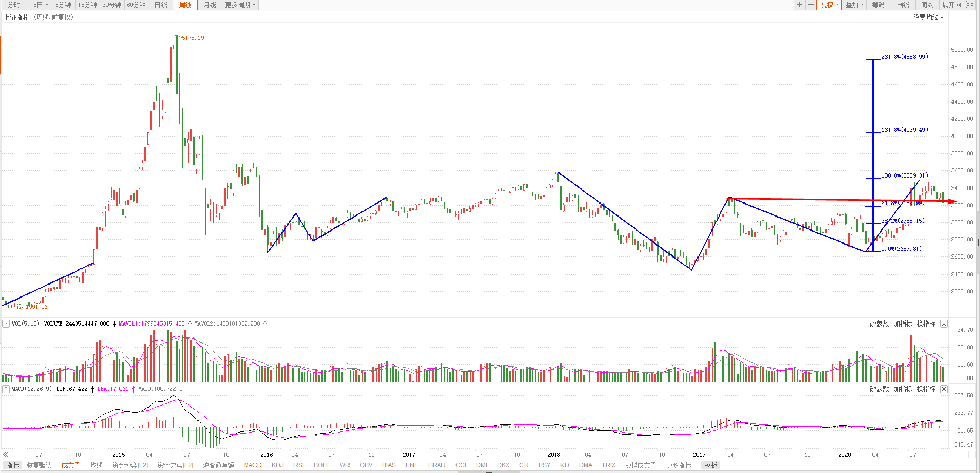Select BOLL indicator

point(321,465)
